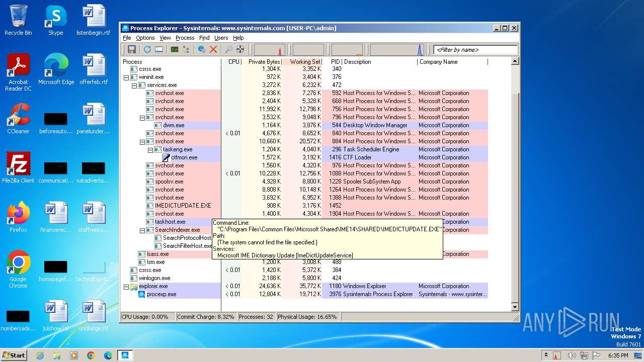The image size is (644, 362).
Task: Select the procexp.exe process row
Action: (x=304, y=294)
